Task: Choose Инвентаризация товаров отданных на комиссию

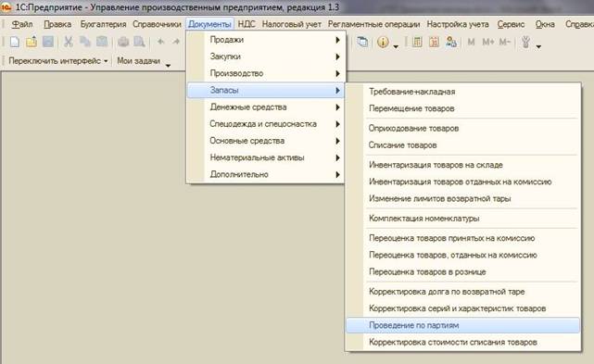Action: (463, 182)
